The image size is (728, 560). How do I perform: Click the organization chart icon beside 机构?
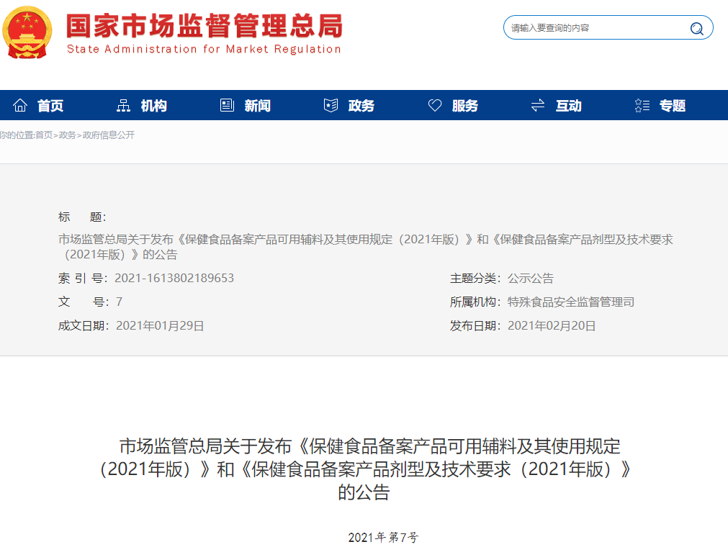(x=123, y=105)
